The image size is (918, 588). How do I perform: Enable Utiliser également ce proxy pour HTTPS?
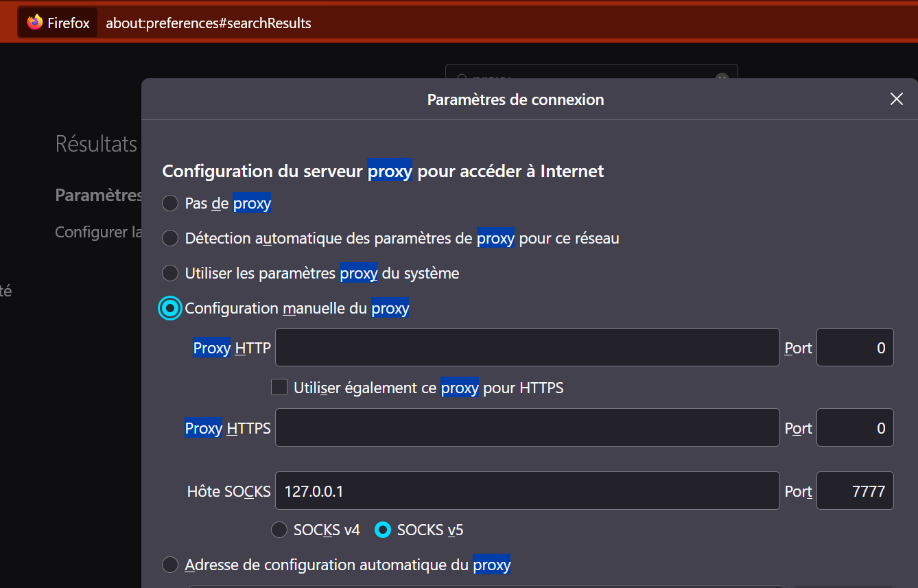[x=279, y=388]
